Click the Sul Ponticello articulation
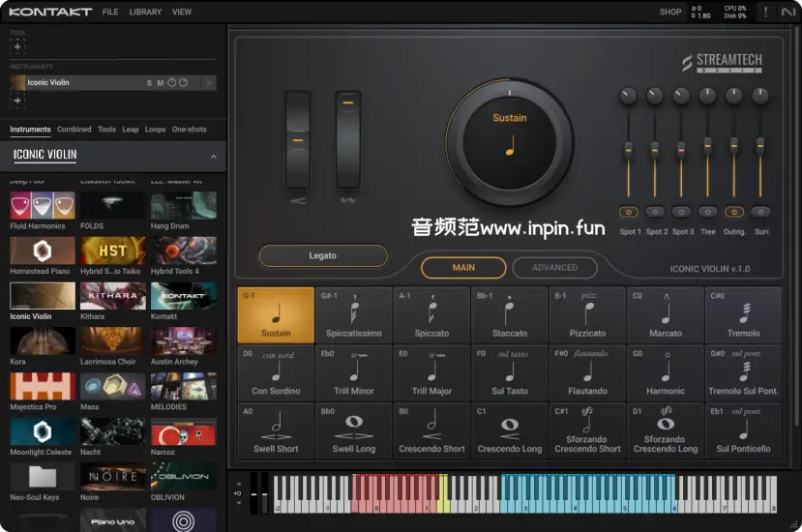Screen dimensions: 802x532 [743, 431]
